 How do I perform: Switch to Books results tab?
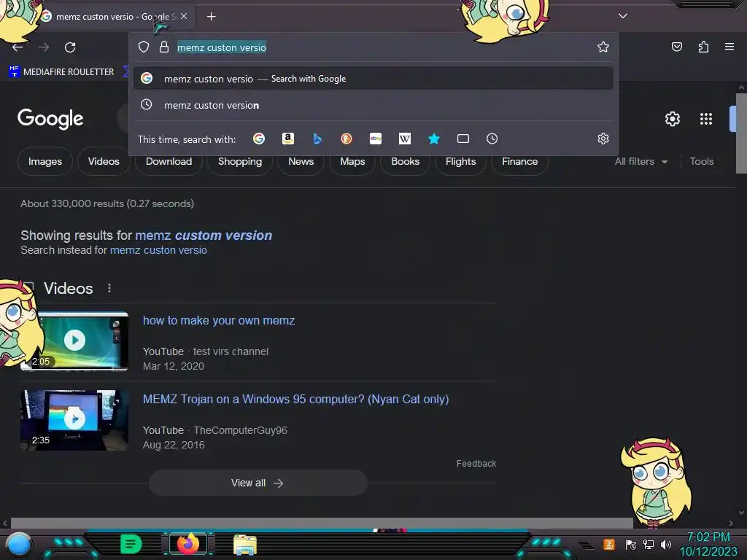point(405,161)
